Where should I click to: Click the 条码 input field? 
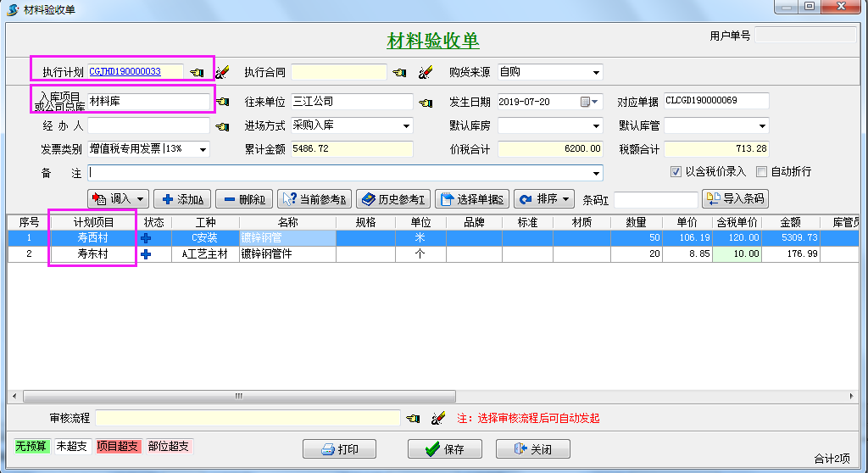pyautogui.click(x=655, y=200)
